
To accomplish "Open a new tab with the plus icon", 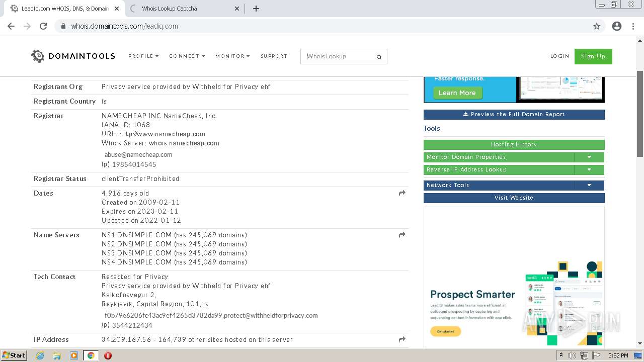I will coord(256,9).
